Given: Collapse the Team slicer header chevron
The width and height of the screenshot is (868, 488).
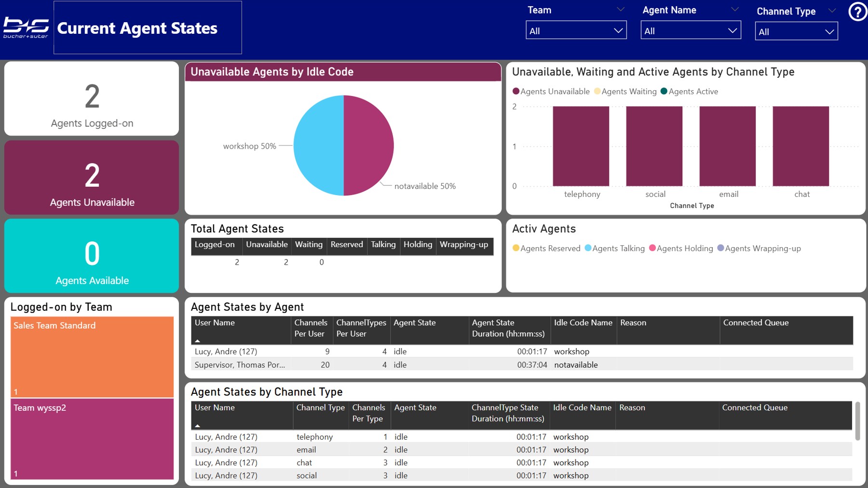Looking at the screenshot, I should 621,10.
